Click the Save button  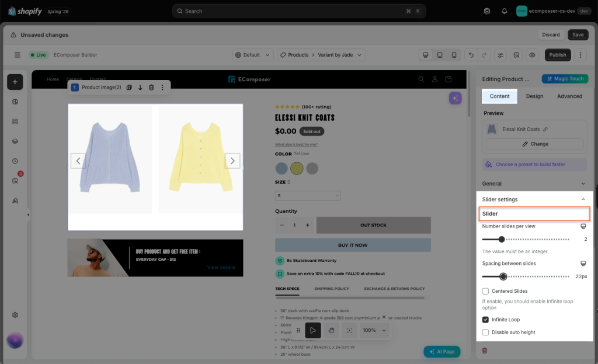pos(578,34)
